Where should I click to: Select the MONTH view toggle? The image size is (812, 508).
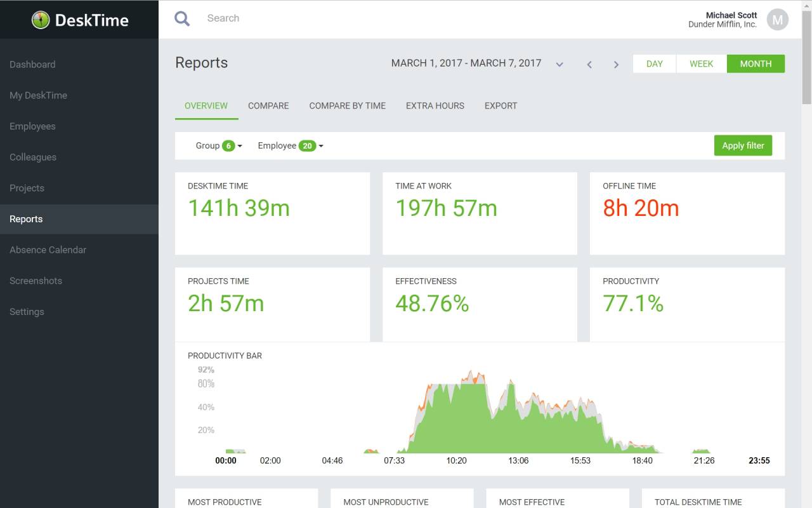(x=756, y=63)
